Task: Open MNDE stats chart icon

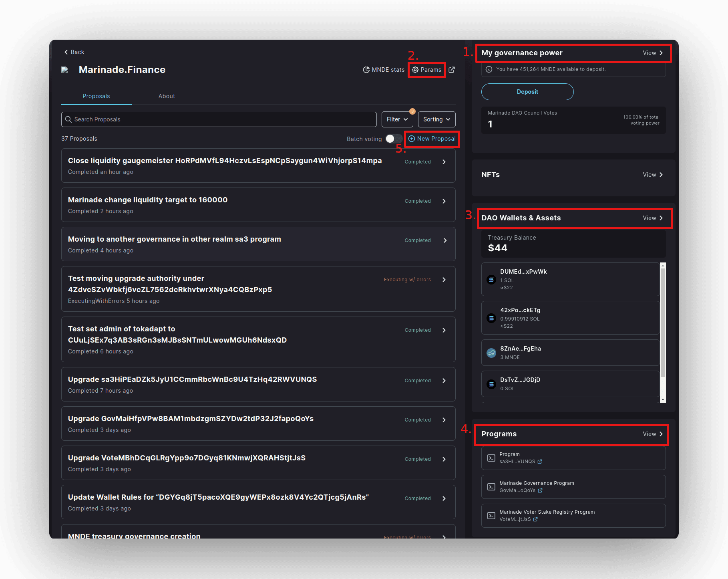Action: 366,70
